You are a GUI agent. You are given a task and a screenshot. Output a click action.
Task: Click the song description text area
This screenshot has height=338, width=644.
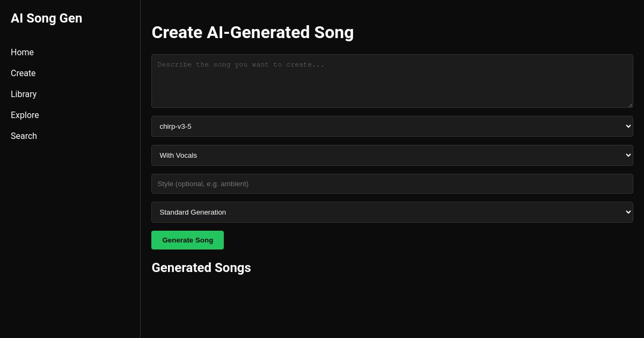click(x=392, y=80)
